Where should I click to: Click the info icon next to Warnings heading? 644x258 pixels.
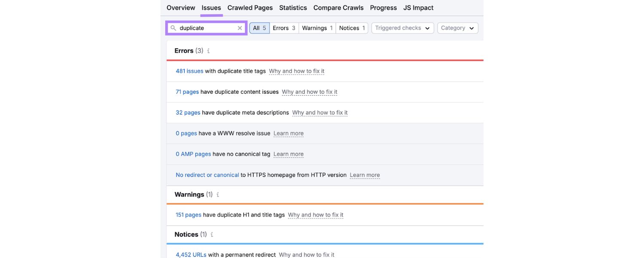click(217, 194)
